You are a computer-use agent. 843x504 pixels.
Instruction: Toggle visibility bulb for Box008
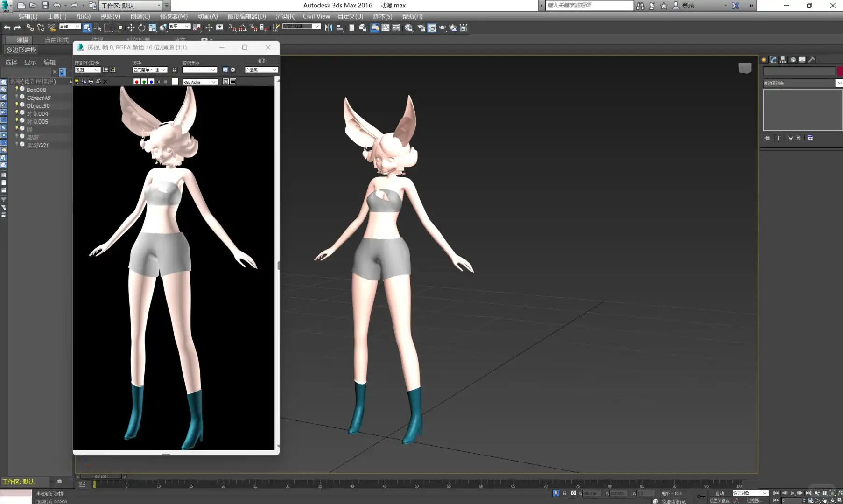point(17,89)
